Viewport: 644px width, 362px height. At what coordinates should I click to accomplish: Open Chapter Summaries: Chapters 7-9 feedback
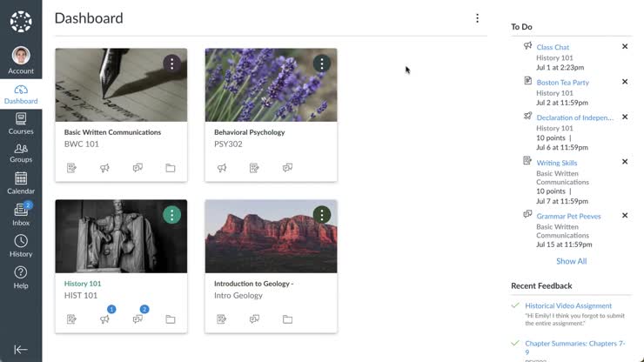point(575,347)
